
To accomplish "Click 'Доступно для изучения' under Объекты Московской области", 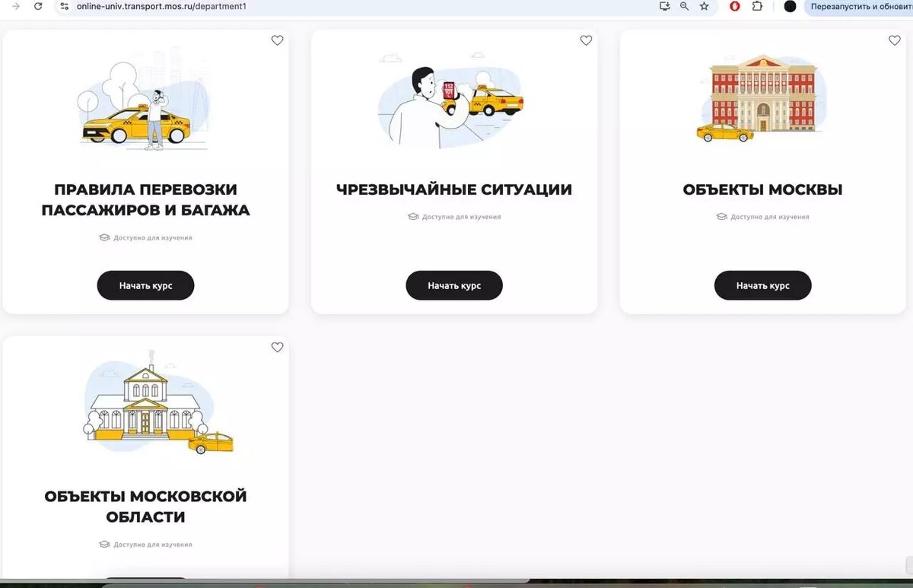I will (x=153, y=545).
